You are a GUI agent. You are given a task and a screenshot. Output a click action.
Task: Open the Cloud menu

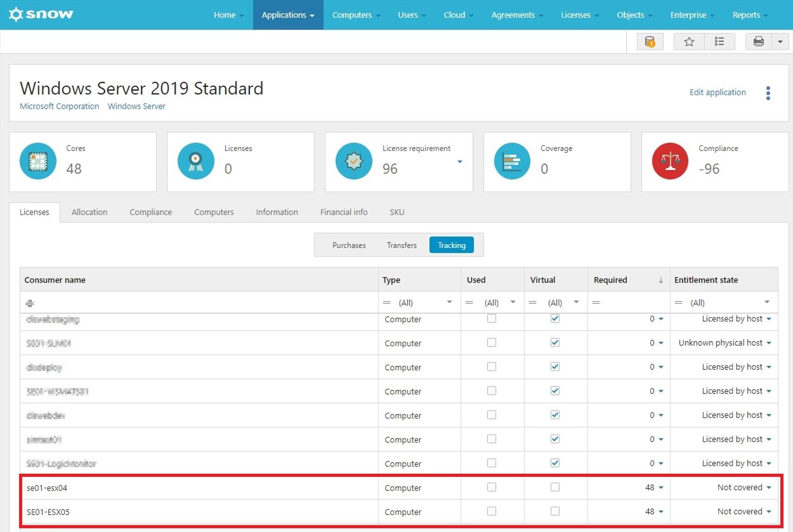pos(458,15)
